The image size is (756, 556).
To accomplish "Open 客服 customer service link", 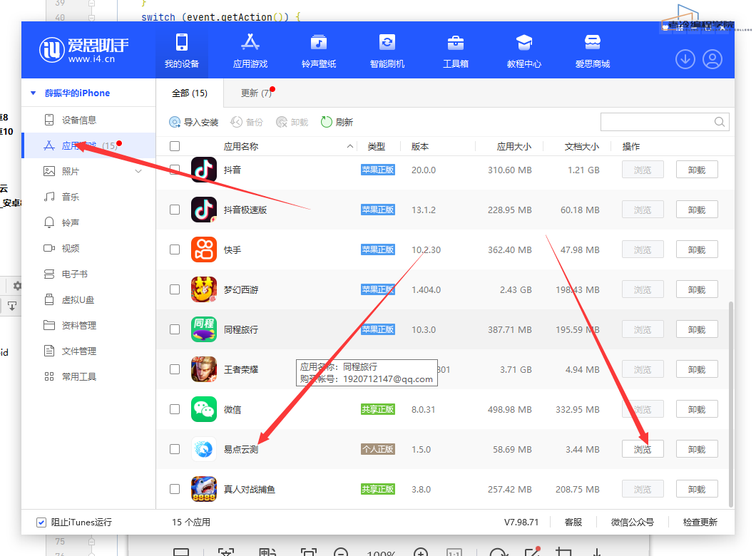I will click(573, 522).
